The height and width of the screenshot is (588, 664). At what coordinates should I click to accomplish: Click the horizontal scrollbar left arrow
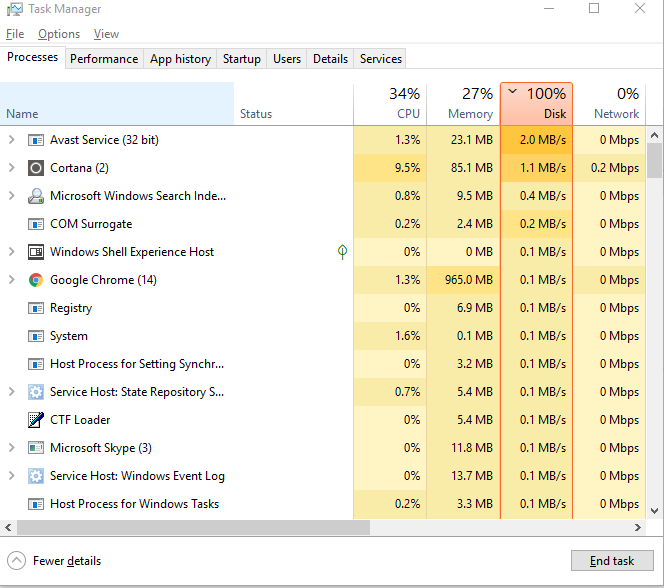(x=8, y=527)
